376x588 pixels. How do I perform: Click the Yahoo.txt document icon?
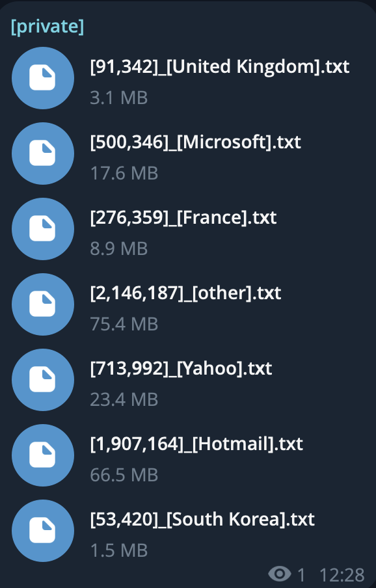click(x=43, y=379)
